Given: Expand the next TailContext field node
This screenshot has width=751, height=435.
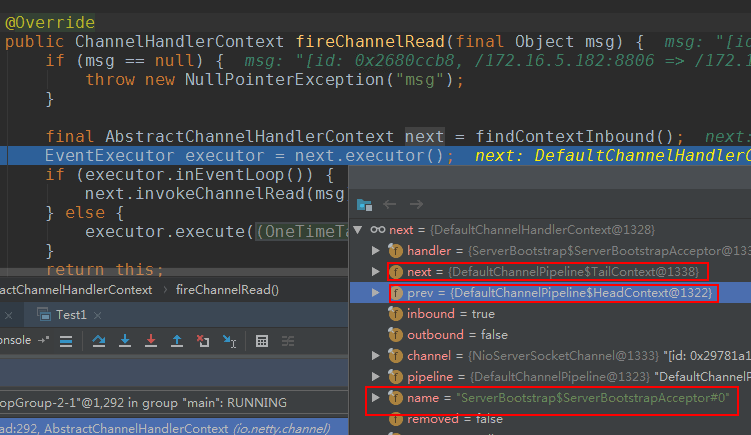Looking at the screenshot, I should click(x=376, y=272).
